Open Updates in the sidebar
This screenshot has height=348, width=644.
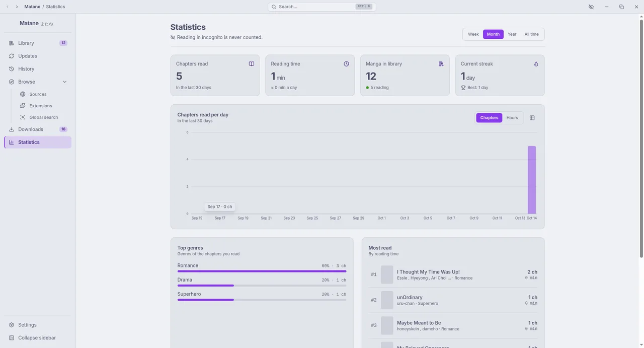point(38,56)
